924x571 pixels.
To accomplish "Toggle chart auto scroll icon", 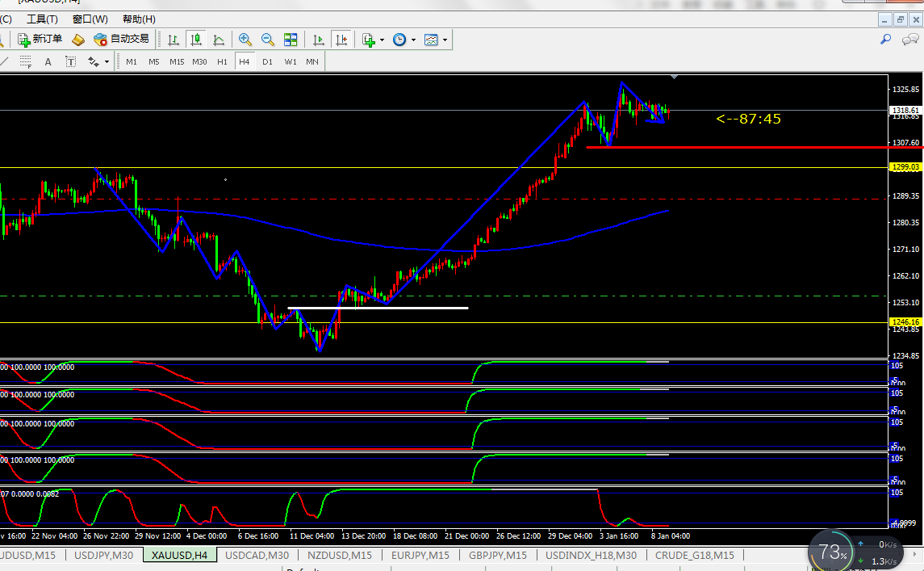I will (x=318, y=40).
